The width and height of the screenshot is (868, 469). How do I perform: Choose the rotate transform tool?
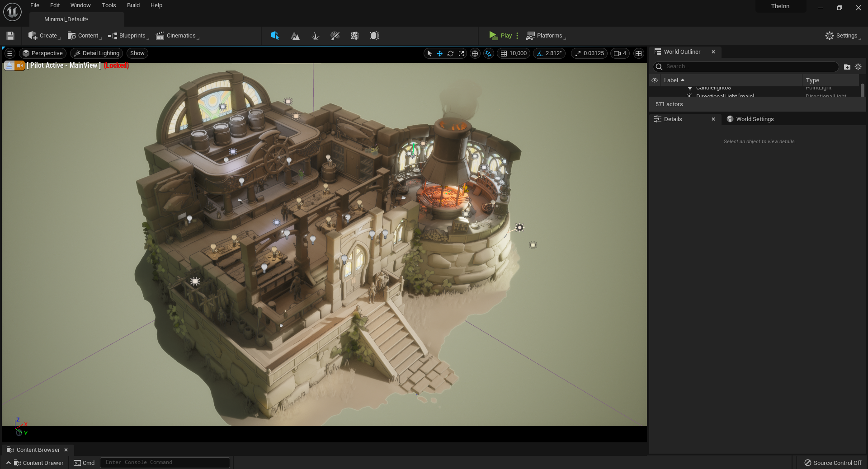[450, 53]
